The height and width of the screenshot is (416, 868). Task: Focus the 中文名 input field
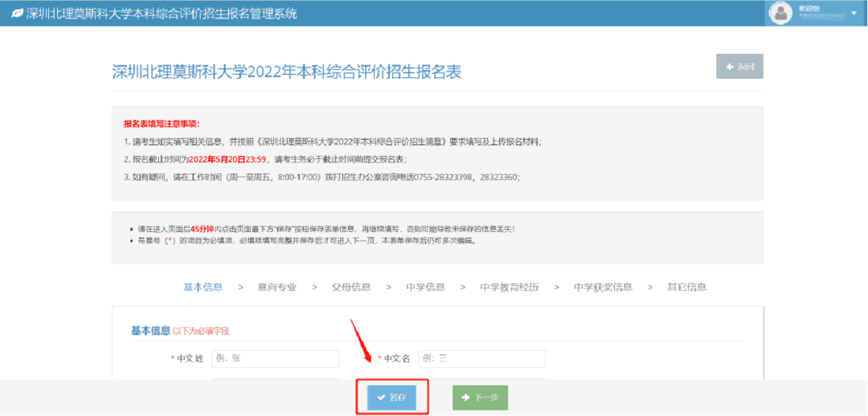click(x=481, y=358)
